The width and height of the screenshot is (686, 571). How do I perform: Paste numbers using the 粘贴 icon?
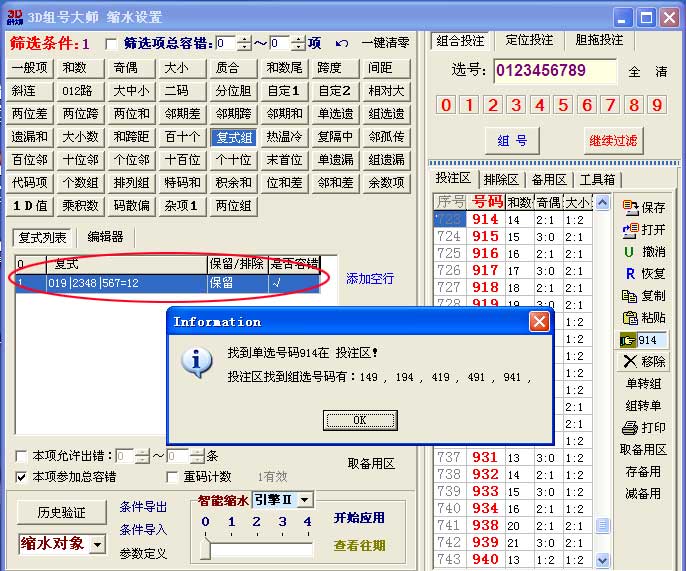pyautogui.click(x=644, y=318)
